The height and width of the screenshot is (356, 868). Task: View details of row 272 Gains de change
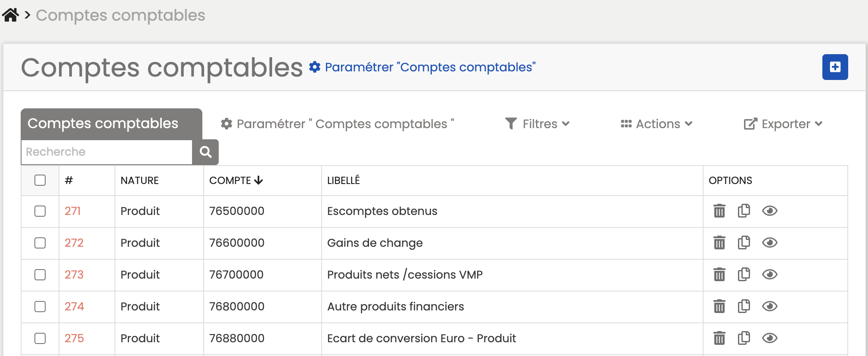pos(770,243)
